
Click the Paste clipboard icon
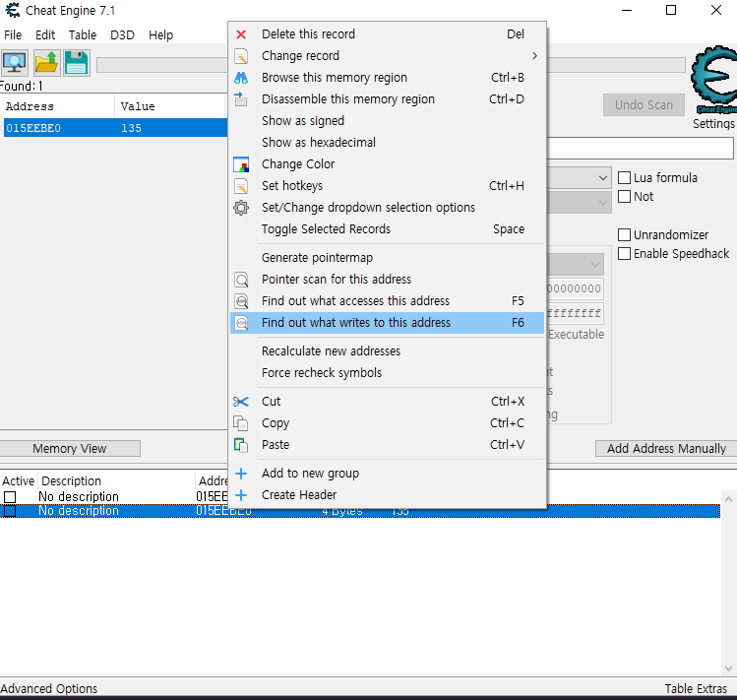[241, 445]
